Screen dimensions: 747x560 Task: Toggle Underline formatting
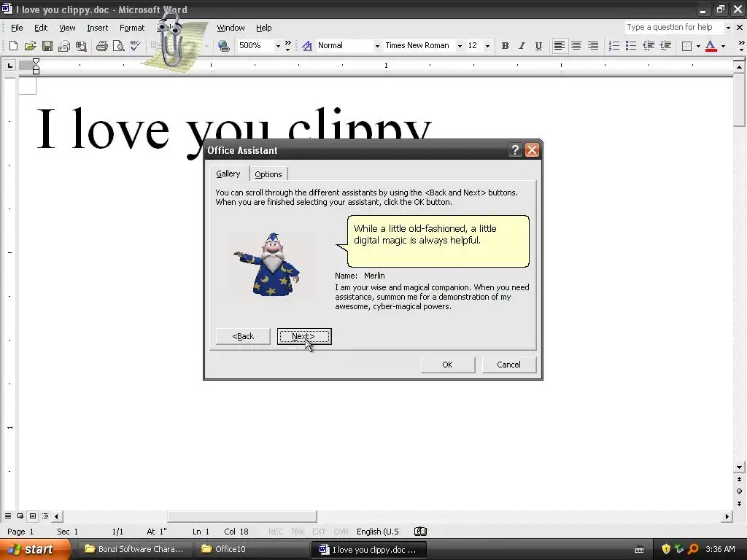point(538,46)
